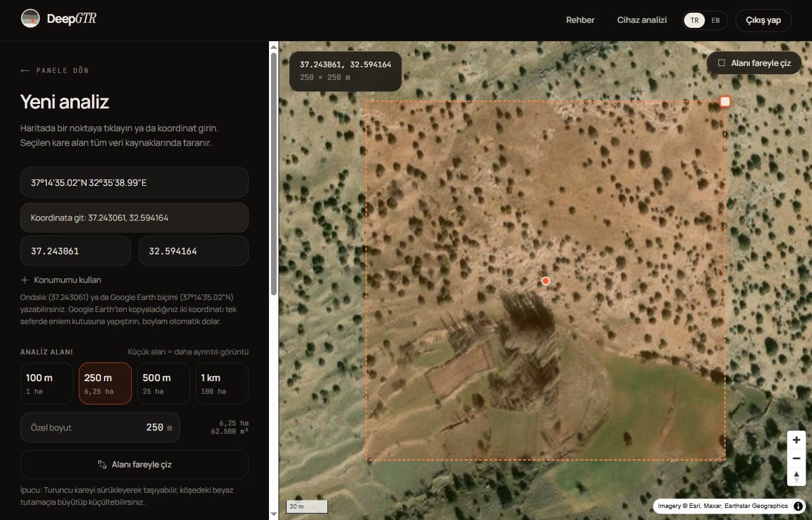This screenshot has height=520, width=812.
Task: Select the 100 m analysis area
Action: coord(47,383)
